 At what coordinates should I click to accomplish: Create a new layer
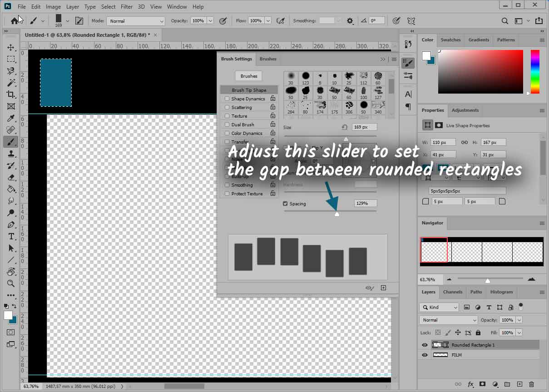[x=519, y=384]
